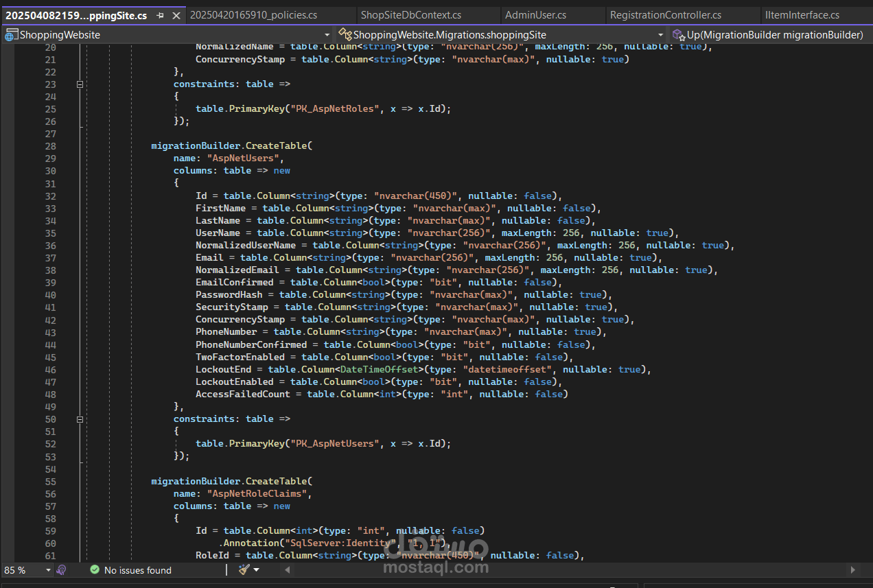Click the NormalizedUserName identifier
873x588 pixels.
coord(246,245)
